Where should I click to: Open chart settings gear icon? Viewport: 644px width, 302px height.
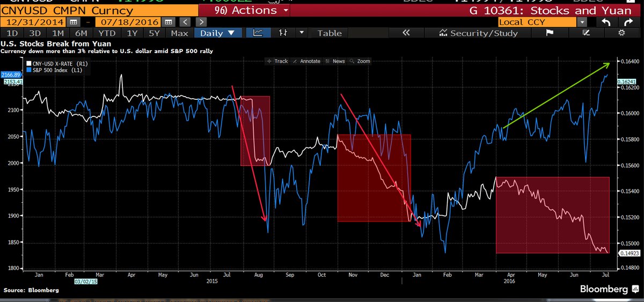coord(621,33)
